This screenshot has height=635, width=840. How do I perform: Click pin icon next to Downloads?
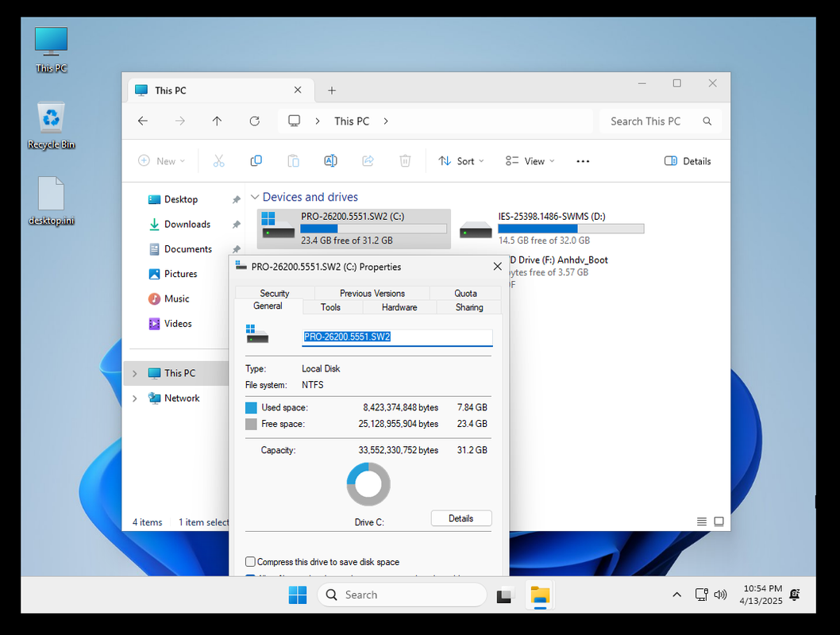click(237, 225)
